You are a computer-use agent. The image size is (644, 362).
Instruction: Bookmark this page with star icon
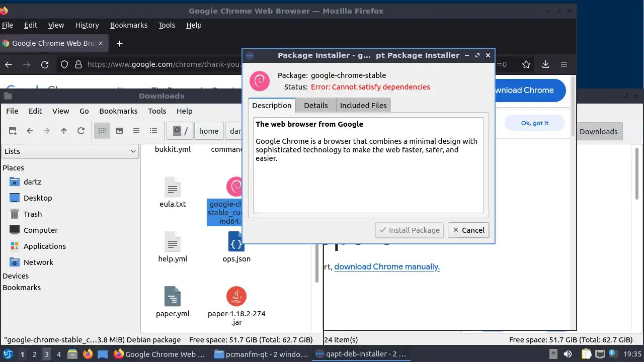tap(526, 64)
